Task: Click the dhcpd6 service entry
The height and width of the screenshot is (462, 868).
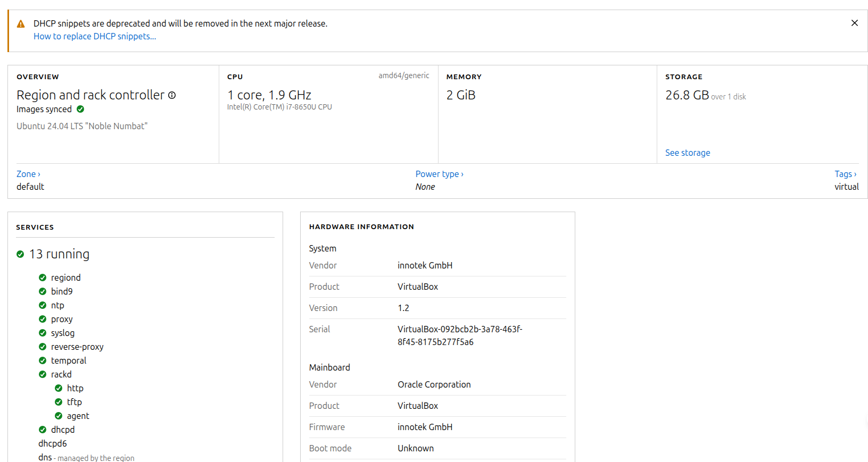Action: pyautogui.click(x=53, y=443)
